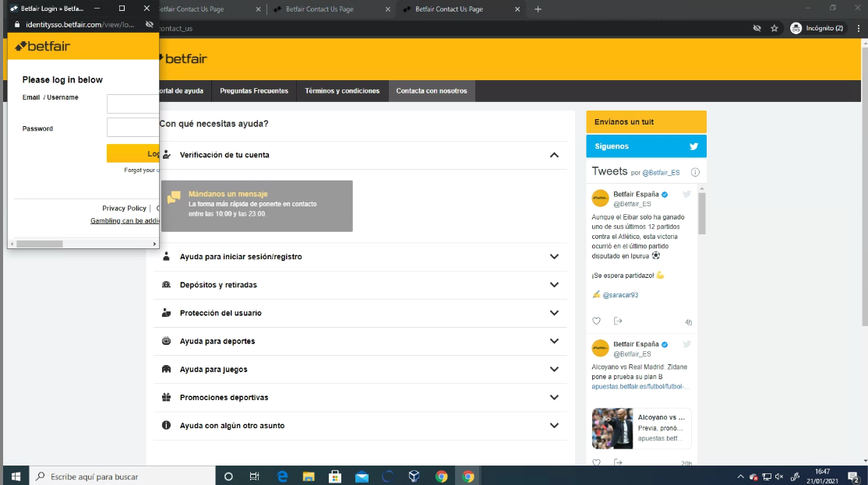
Task: Click the Ayuda para iniciar sesión person icon
Action: [x=166, y=256]
